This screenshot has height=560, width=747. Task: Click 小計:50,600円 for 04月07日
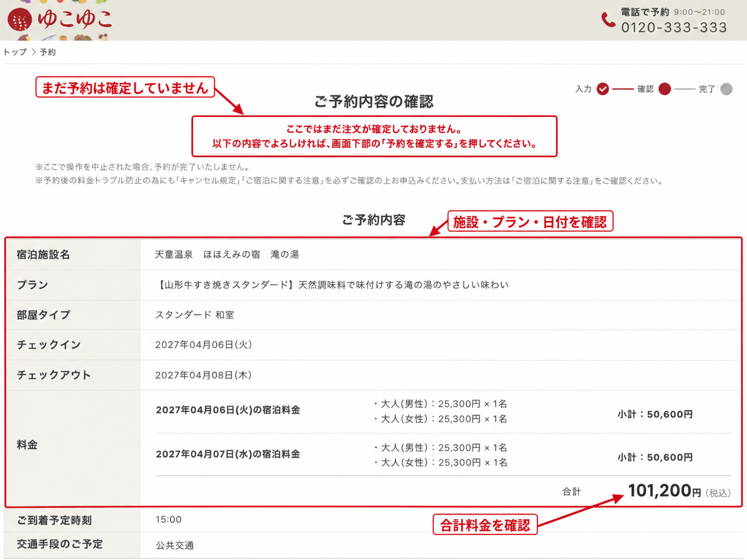click(x=655, y=457)
